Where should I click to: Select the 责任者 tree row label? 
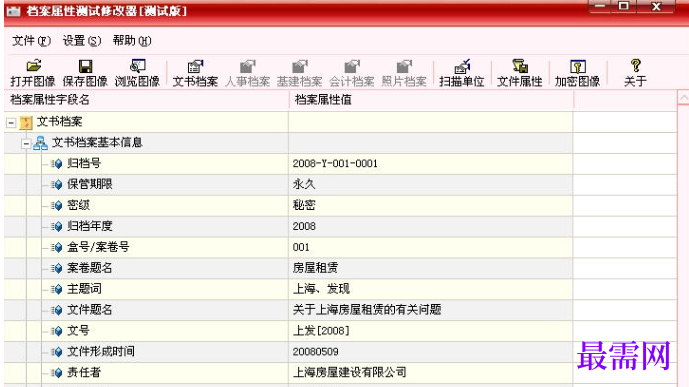point(84,373)
